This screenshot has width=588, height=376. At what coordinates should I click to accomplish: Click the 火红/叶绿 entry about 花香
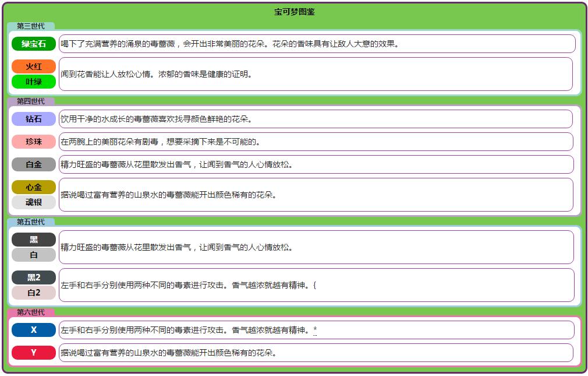(x=156, y=75)
